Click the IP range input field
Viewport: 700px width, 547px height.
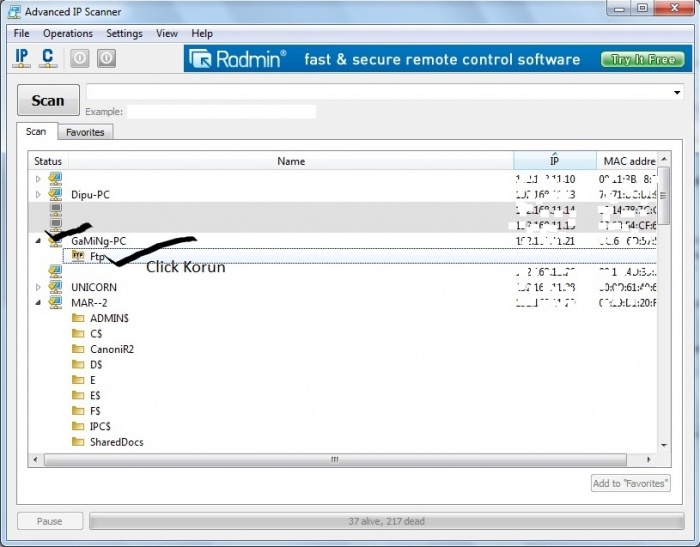coord(379,92)
